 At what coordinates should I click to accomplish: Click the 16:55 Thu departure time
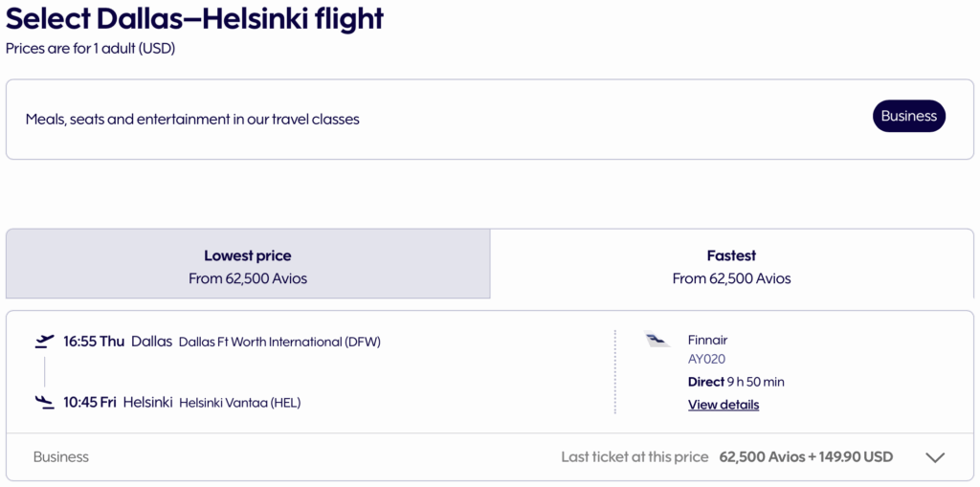tap(94, 342)
